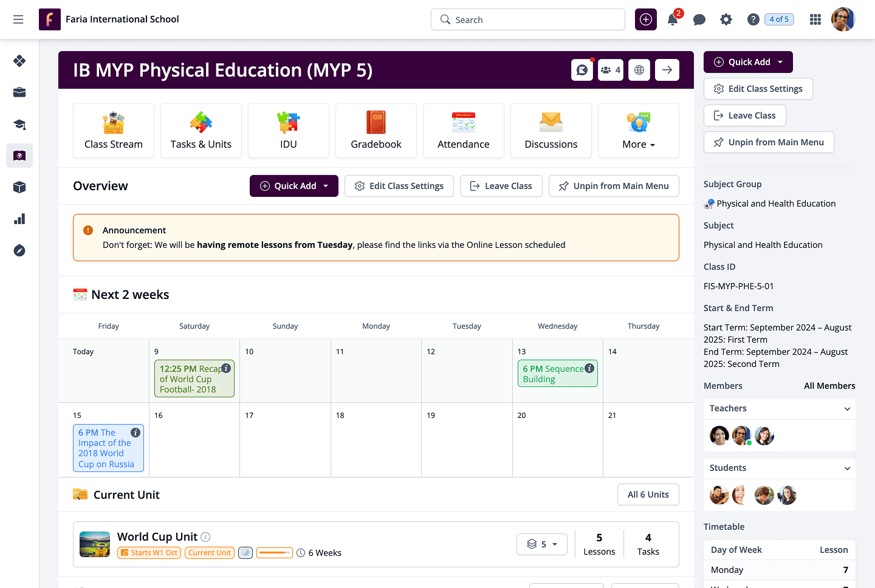The height and width of the screenshot is (588, 875).
Task: Click the All Members link
Action: click(x=829, y=386)
